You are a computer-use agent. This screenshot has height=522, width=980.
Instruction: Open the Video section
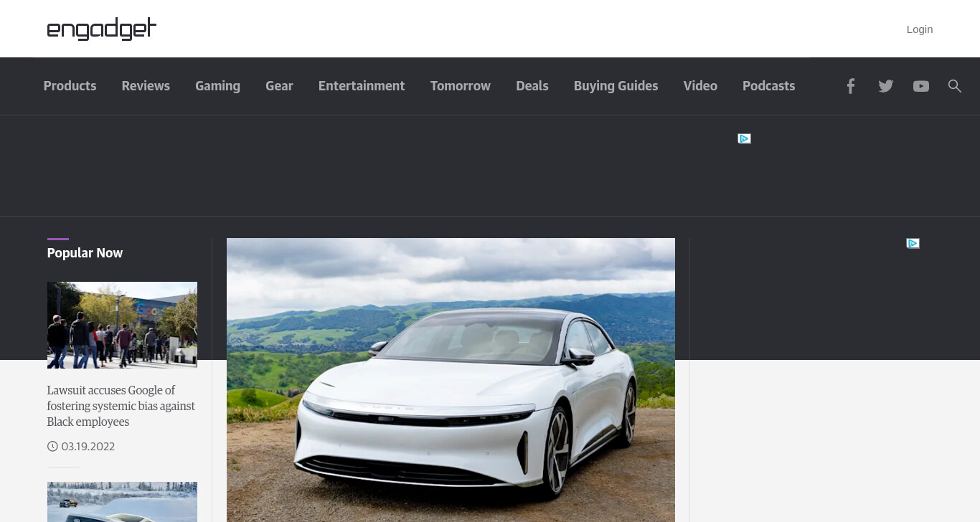700,86
